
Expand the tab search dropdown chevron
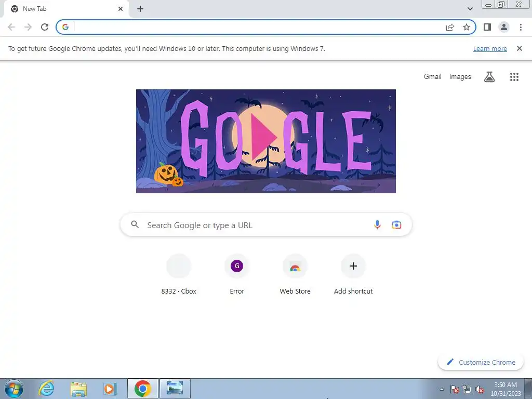[x=470, y=9]
